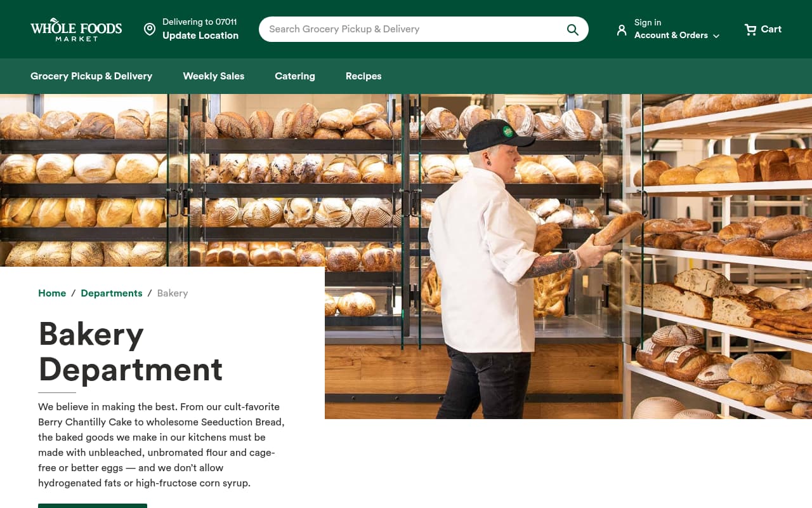Click the search magnifying glass icon
This screenshot has height=508, width=812.
click(x=572, y=29)
